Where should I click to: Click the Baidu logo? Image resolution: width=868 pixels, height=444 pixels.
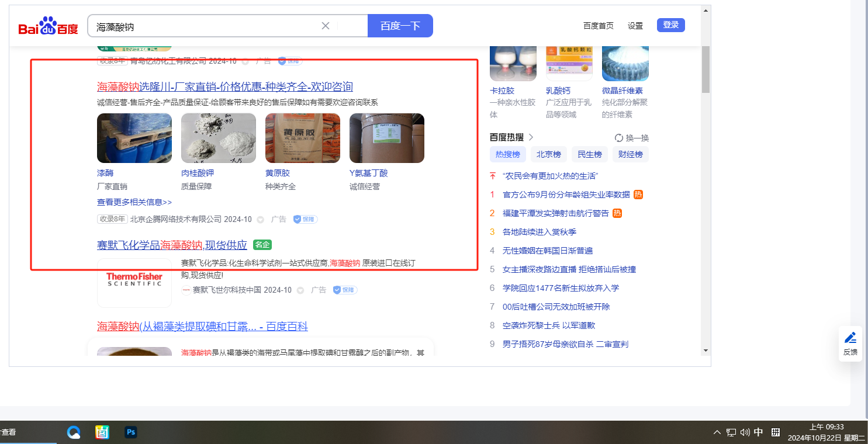tap(48, 26)
